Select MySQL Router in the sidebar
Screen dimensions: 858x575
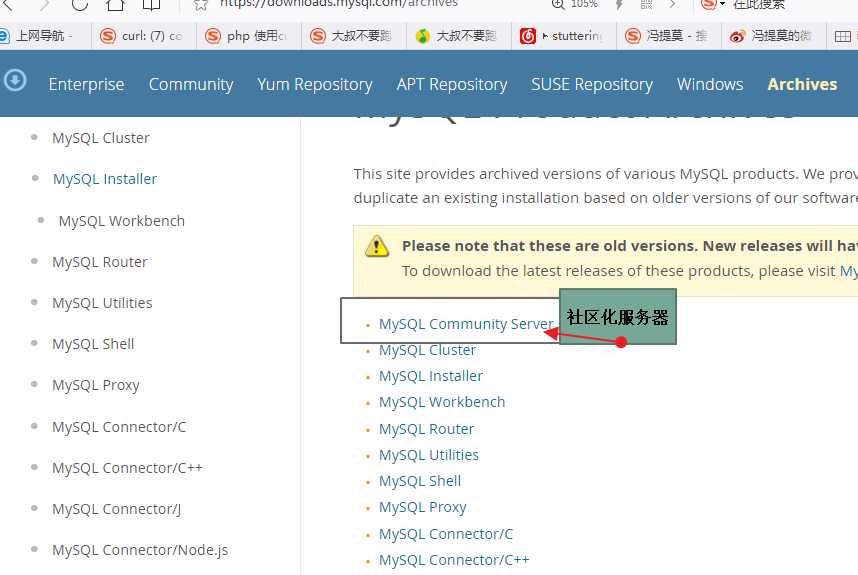(100, 262)
